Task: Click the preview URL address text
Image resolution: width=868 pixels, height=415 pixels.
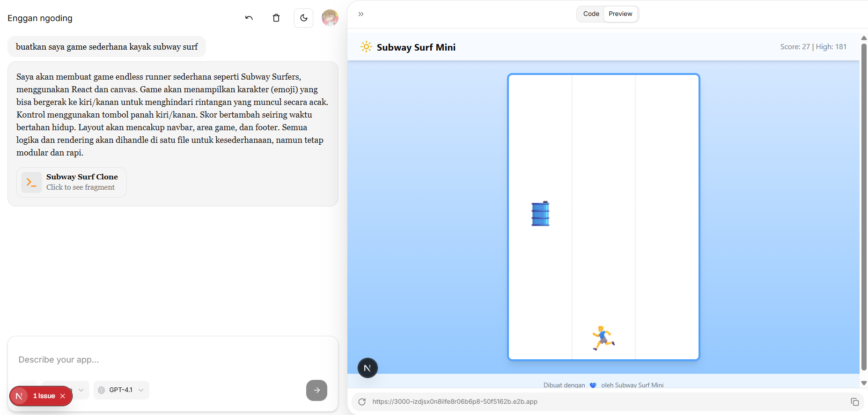Action: point(455,402)
